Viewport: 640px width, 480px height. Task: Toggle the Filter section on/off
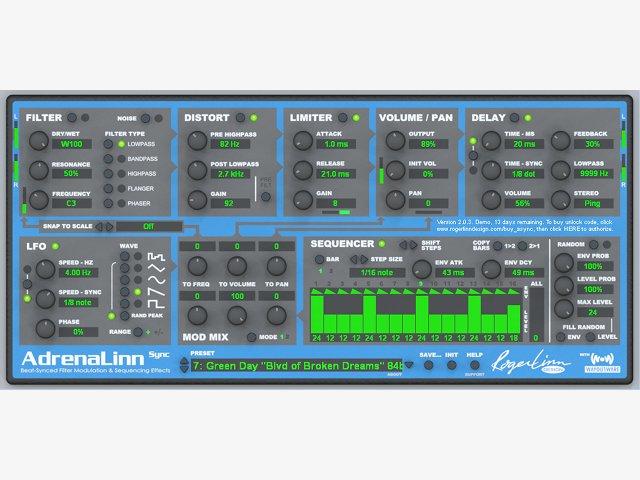click(x=72, y=118)
